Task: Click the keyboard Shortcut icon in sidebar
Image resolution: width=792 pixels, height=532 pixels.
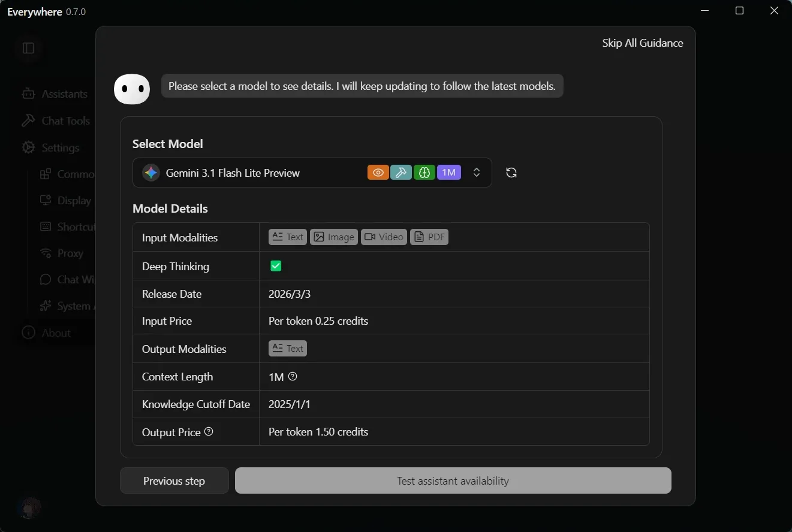Action: pos(46,227)
